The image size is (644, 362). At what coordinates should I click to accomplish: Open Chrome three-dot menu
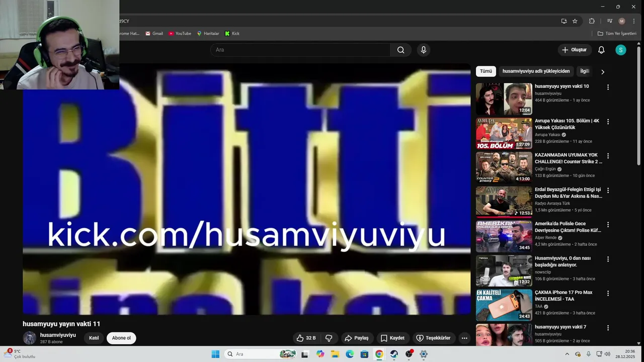point(634,21)
